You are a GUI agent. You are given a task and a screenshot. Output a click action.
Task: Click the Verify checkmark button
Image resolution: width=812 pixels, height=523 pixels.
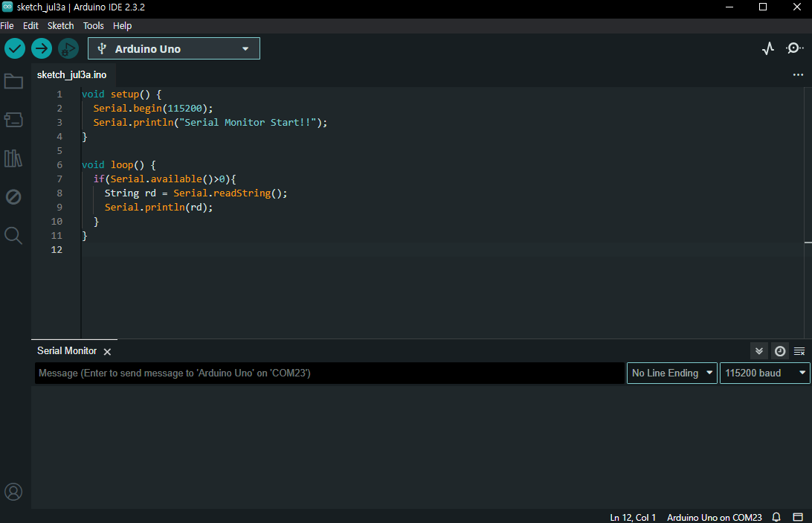click(x=15, y=48)
